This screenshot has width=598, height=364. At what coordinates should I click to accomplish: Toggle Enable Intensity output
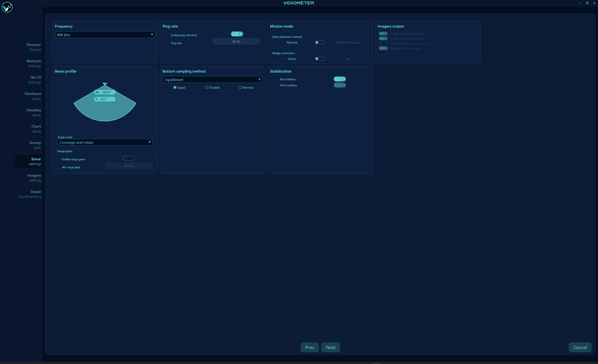tap(383, 38)
